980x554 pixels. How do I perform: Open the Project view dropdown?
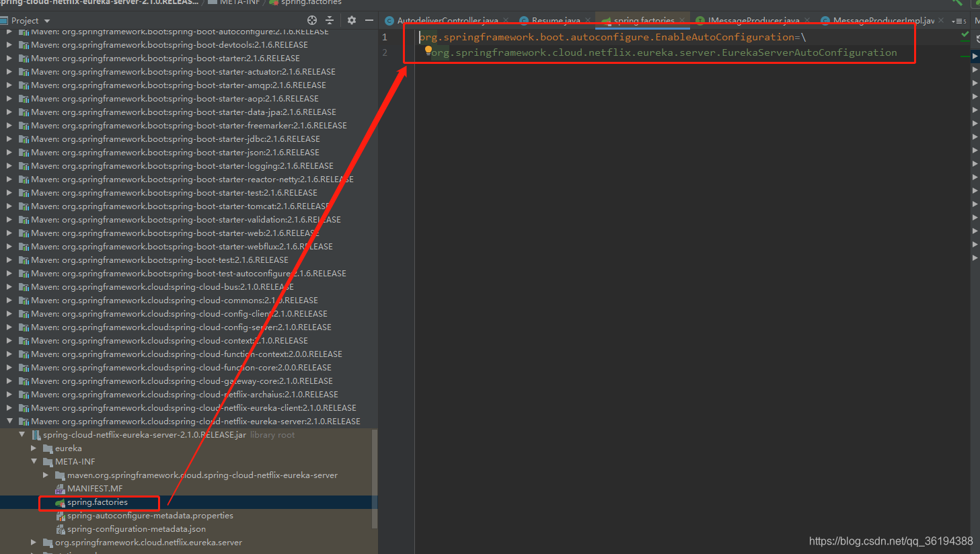click(x=47, y=21)
